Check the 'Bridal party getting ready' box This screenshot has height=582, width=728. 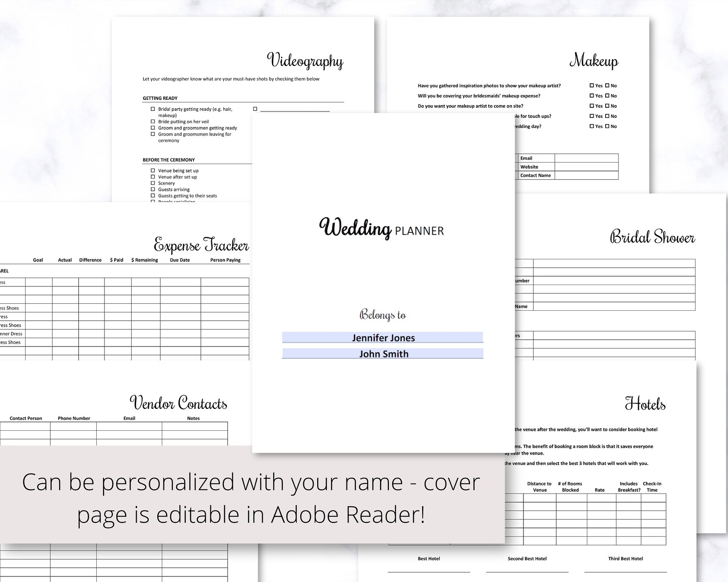(153, 109)
